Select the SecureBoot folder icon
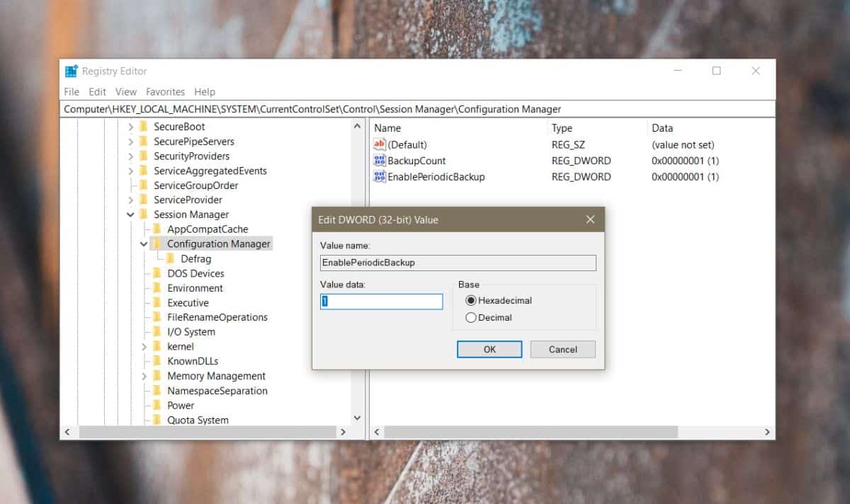Viewport: 850px width, 504px height. tap(144, 127)
